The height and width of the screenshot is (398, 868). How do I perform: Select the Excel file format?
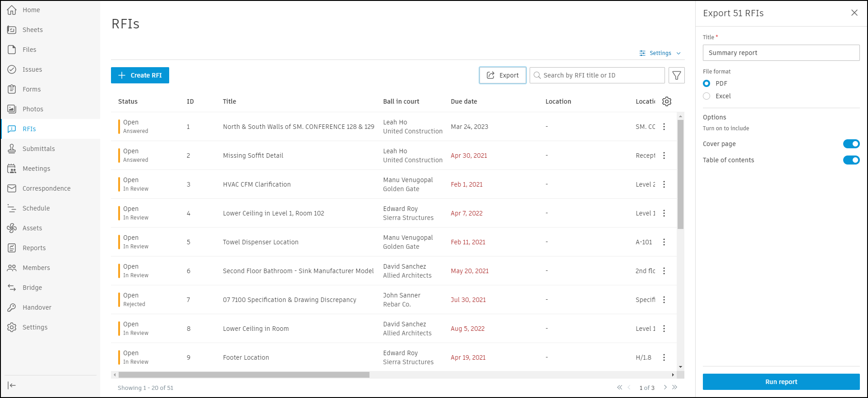[706, 96]
